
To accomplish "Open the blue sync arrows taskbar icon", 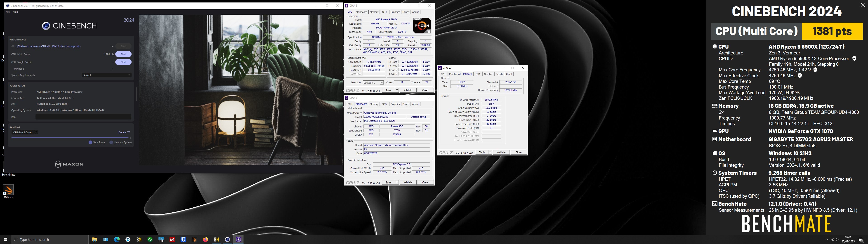I will 128,240.
